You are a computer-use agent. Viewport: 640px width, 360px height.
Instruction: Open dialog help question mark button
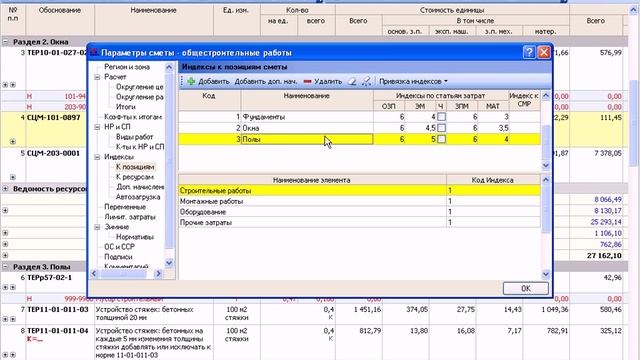(529, 52)
